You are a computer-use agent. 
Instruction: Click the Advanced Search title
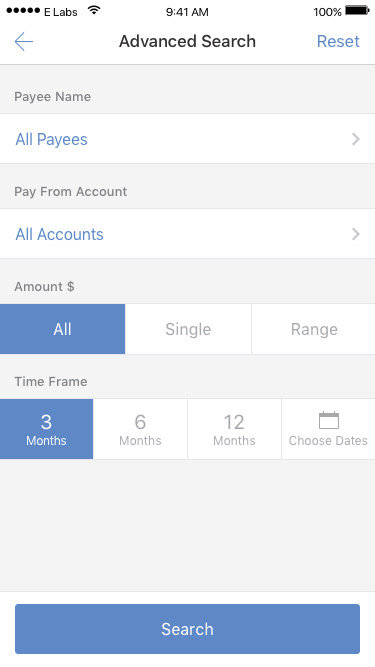coord(187,41)
